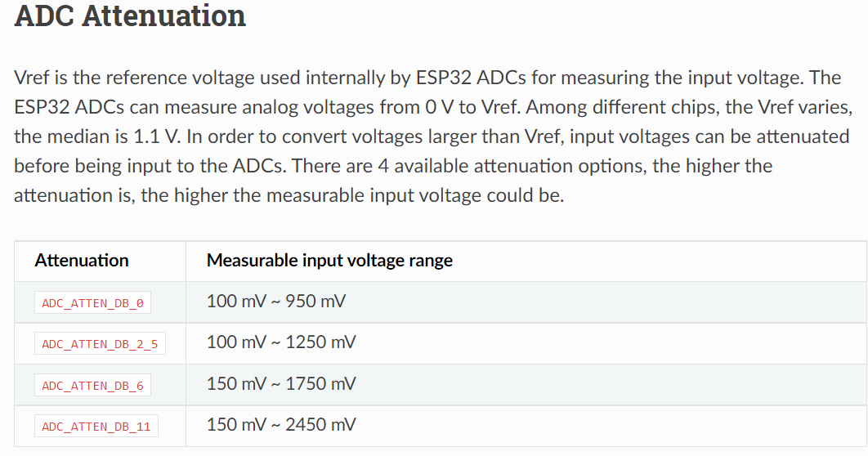This screenshot has width=868, height=456.
Task: Select the 100 mV ~ 1250 mV cell
Action: [x=281, y=342]
